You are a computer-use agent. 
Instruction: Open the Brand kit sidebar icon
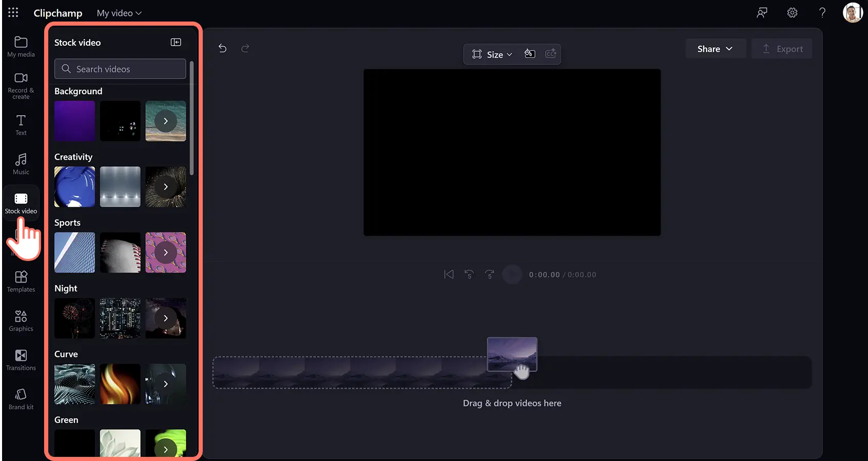(21, 399)
